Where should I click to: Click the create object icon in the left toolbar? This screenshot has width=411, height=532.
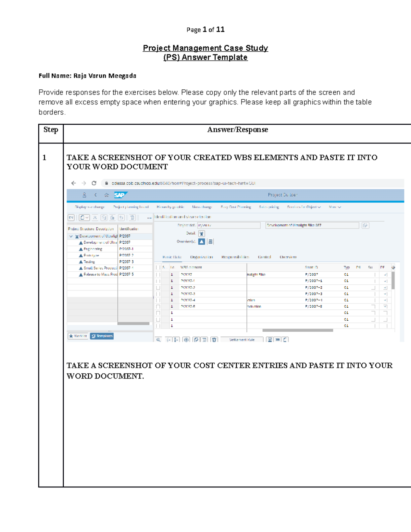coord(82,218)
